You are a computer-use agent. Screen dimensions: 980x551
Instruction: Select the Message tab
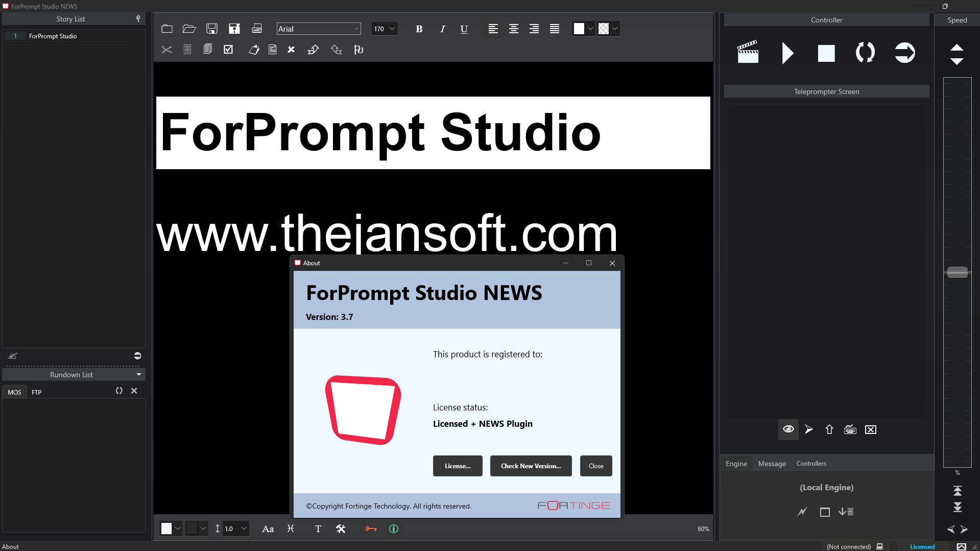[772, 464]
